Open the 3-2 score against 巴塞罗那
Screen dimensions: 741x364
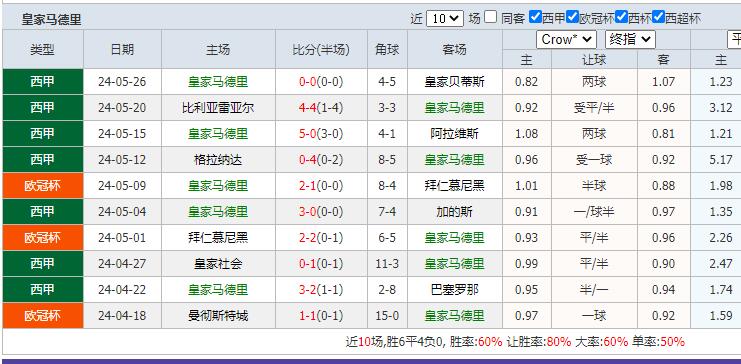click(x=307, y=290)
